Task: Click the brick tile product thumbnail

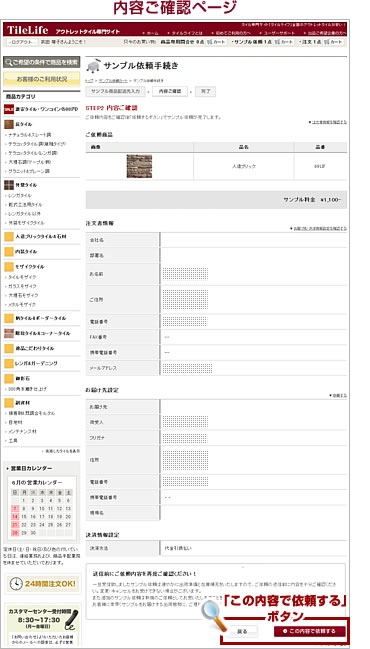Action: point(139,166)
